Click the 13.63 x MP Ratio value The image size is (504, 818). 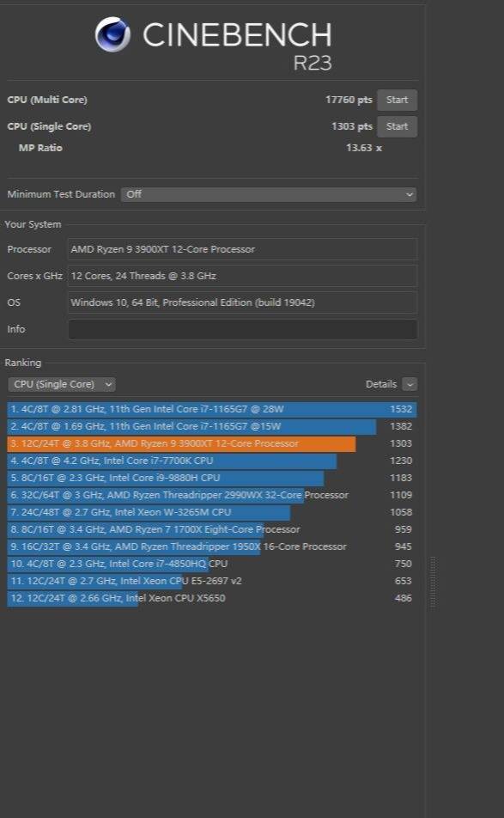364,148
